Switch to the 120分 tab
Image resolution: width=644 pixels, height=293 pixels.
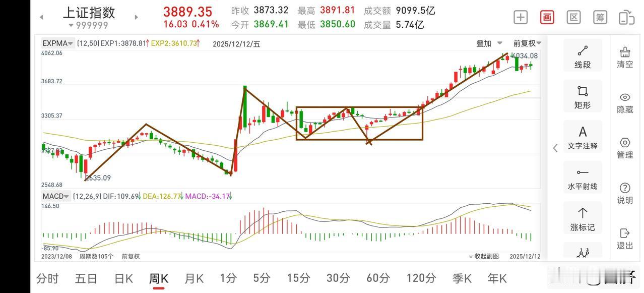tap(421, 278)
